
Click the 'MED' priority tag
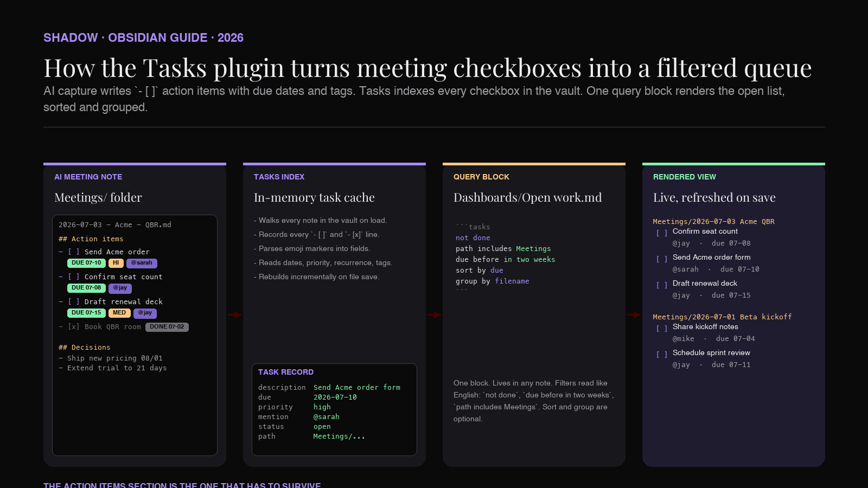coord(119,313)
